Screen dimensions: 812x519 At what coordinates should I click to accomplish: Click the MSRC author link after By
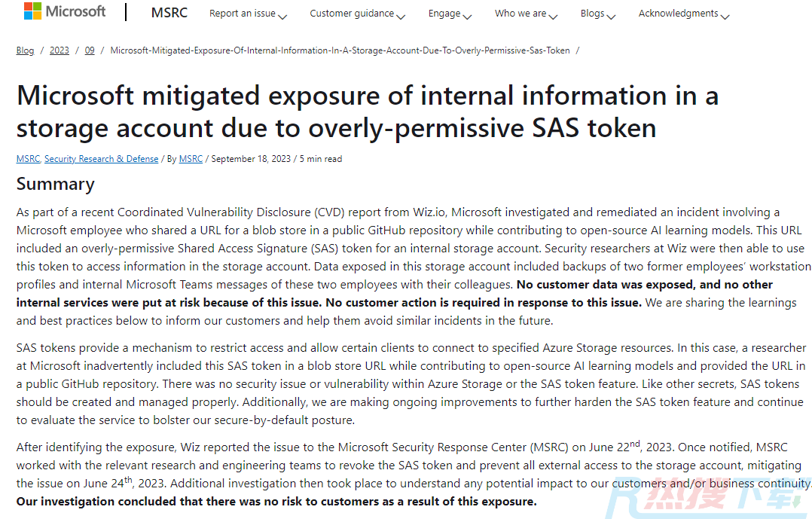coord(191,159)
